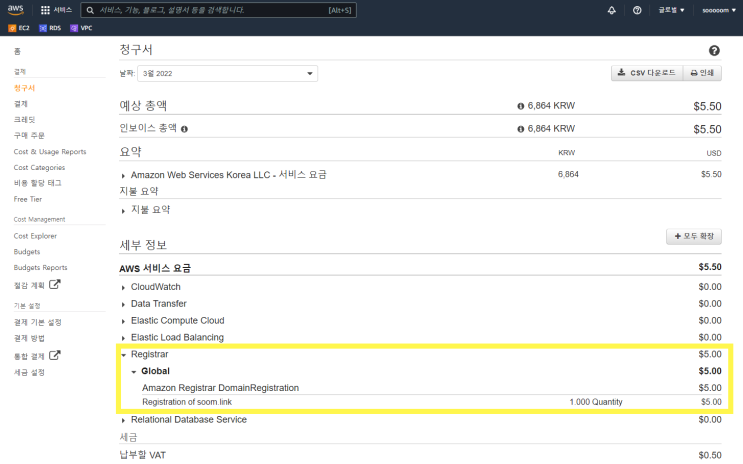Viewport: 743px width, 464px height.
Task: Go to 홈 in billing sidebar
Action: click(x=17, y=51)
